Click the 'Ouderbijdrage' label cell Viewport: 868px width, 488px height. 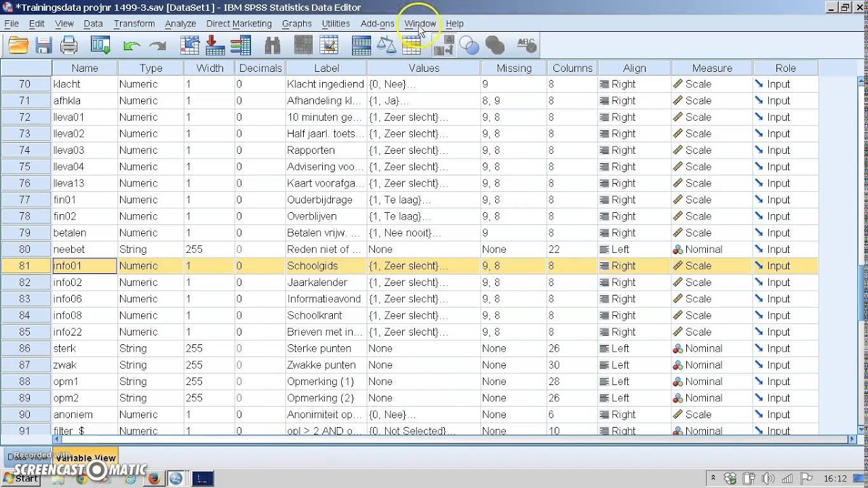pyautogui.click(x=326, y=200)
